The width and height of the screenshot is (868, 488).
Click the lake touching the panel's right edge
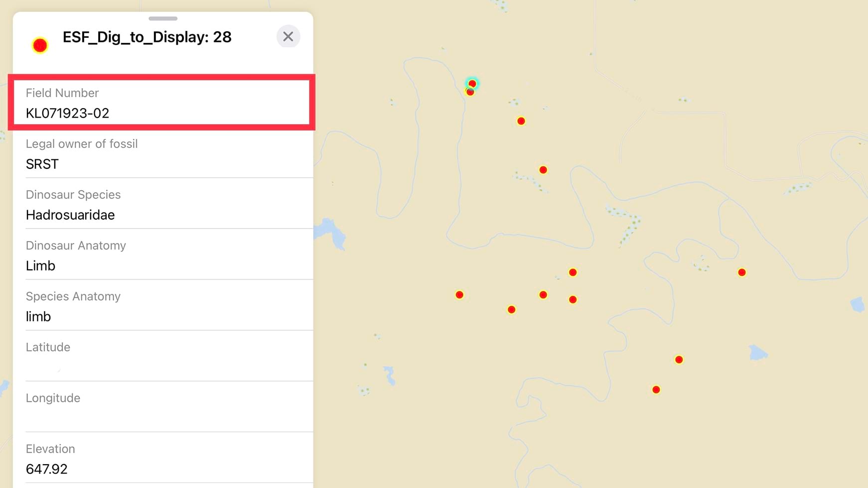click(x=331, y=233)
